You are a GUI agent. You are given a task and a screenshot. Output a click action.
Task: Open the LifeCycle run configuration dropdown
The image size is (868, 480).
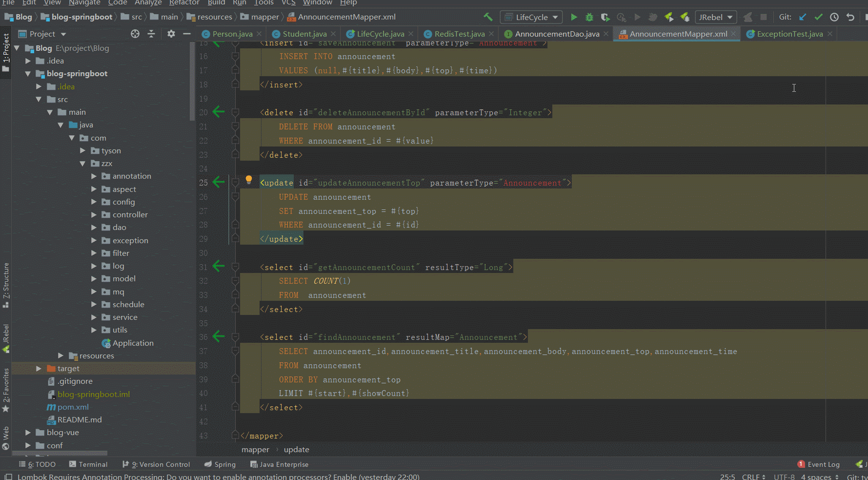531,17
